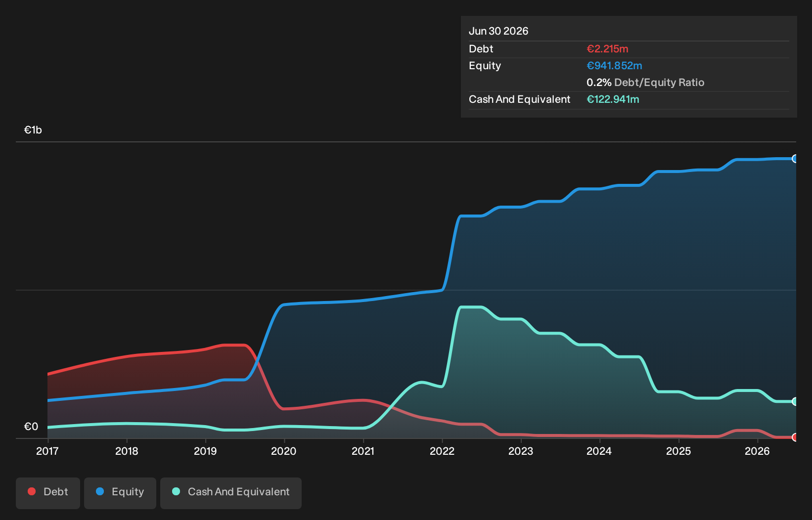Click the €0 y-axis label
This screenshot has width=812, height=520.
31,427
